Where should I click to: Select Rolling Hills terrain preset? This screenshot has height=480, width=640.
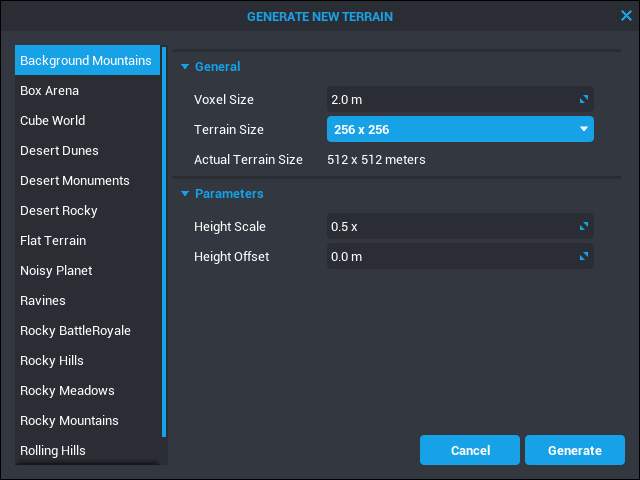click(53, 451)
